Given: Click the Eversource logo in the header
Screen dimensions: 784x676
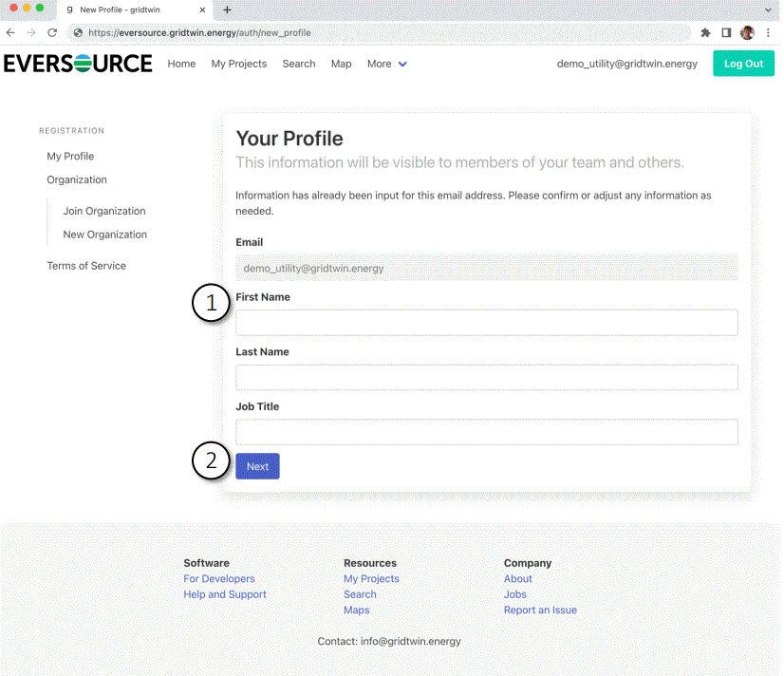Looking at the screenshot, I should [78, 64].
